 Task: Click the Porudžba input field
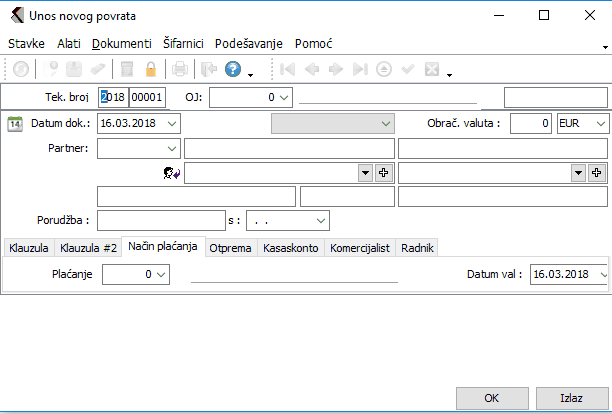pos(161,219)
